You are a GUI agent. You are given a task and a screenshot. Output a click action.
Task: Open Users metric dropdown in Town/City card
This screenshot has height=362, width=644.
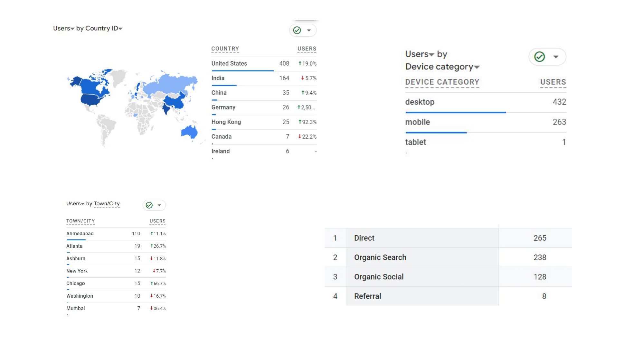click(x=75, y=204)
